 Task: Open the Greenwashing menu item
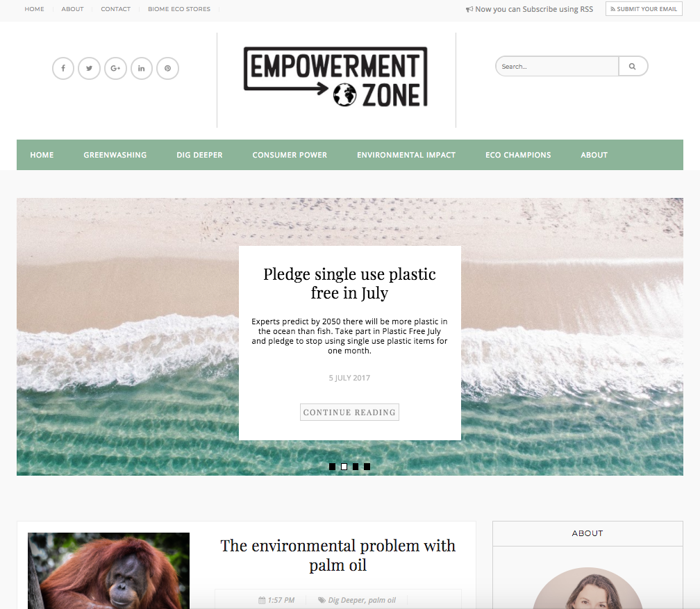pos(115,155)
